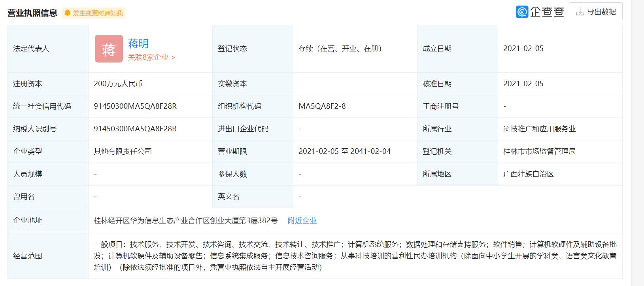Select the 科技推广和应用服务业 industry value
The image size is (644, 286).
[539, 129]
